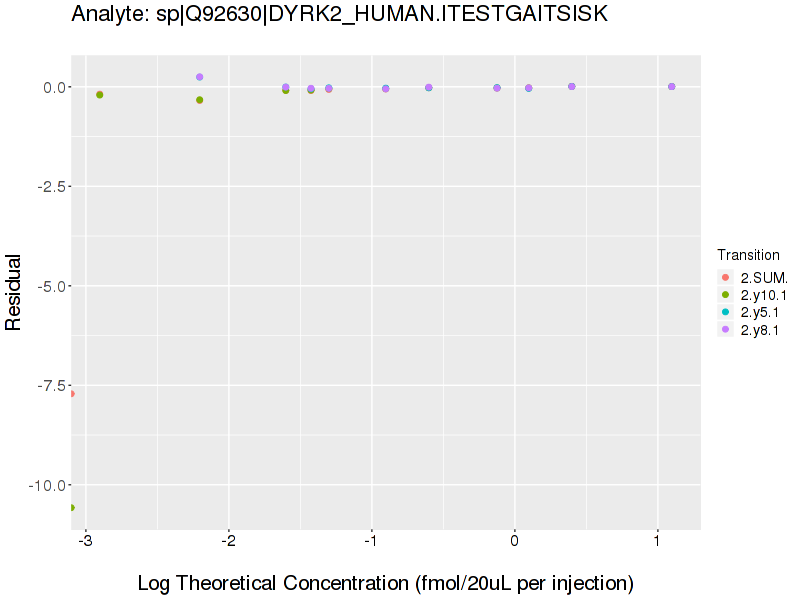Select the 2.SUM. legend label

[x=764, y=277]
